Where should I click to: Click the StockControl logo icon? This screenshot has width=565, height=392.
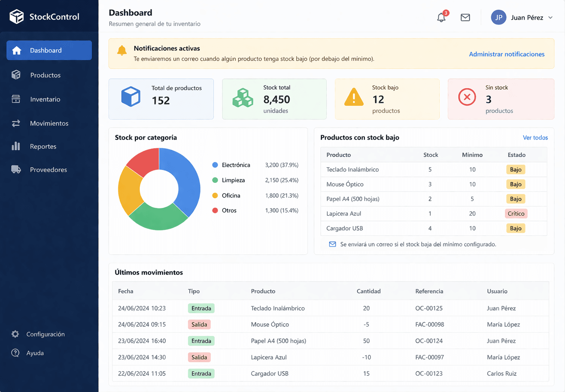click(x=17, y=16)
